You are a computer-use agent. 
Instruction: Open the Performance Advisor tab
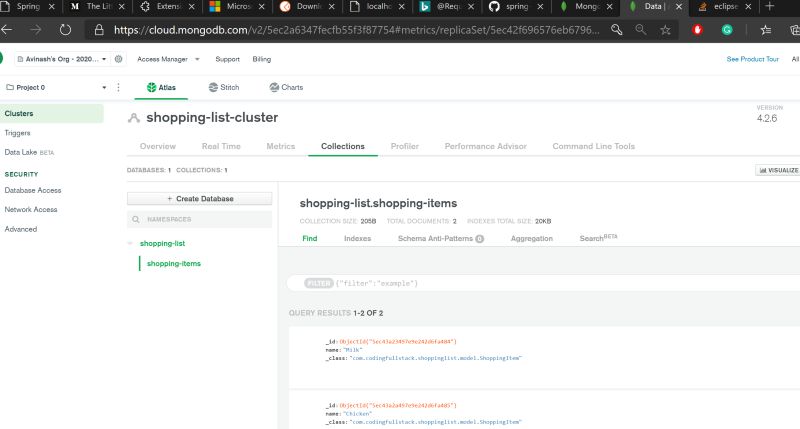[486, 146]
